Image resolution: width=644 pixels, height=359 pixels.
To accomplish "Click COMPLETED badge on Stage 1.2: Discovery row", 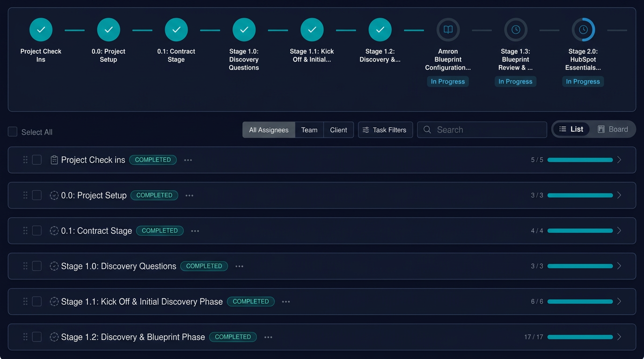I will [x=233, y=337].
